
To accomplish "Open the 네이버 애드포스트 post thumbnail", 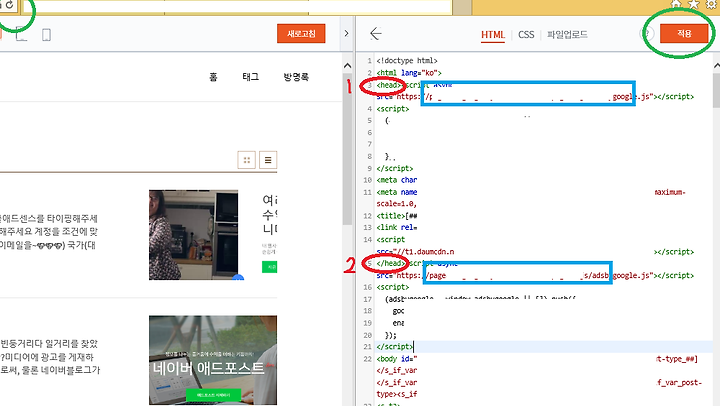I will pyautogui.click(x=213, y=360).
